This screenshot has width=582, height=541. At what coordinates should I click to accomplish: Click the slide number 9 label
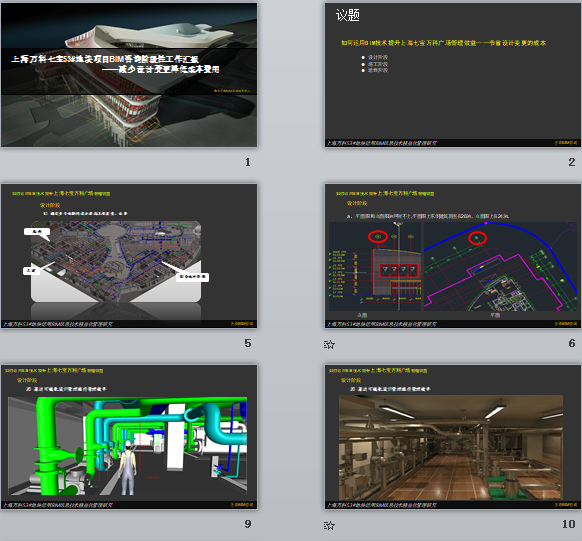click(248, 524)
